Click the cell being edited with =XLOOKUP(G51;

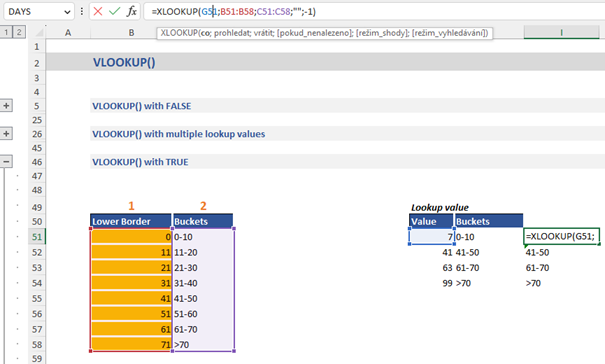click(x=561, y=236)
